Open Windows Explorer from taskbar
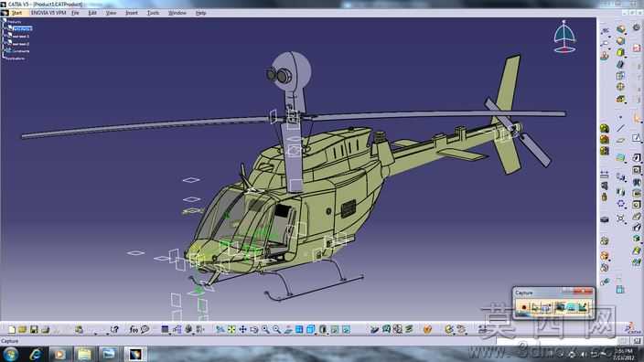 [84, 354]
